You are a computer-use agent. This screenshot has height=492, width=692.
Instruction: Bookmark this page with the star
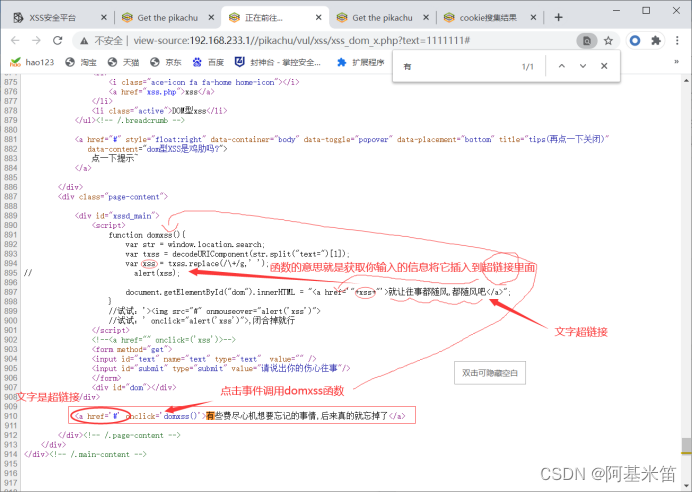pyautogui.click(x=608, y=41)
